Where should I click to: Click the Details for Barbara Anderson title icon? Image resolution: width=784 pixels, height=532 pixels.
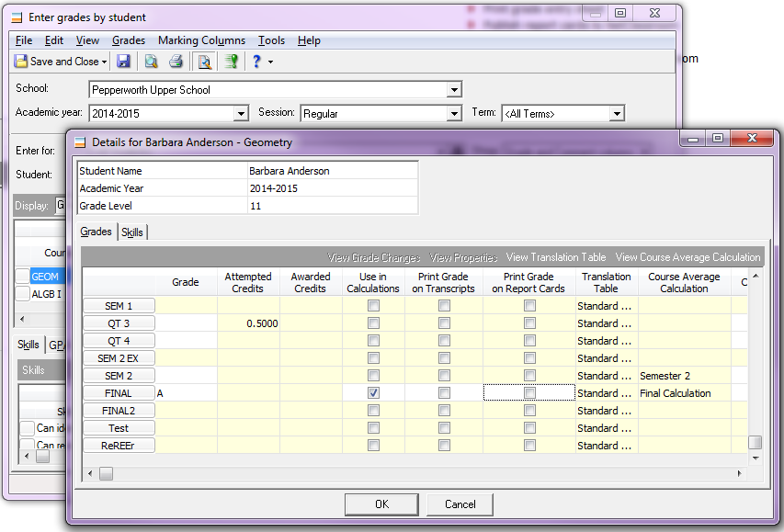pyautogui.click(x=80, y=142)
